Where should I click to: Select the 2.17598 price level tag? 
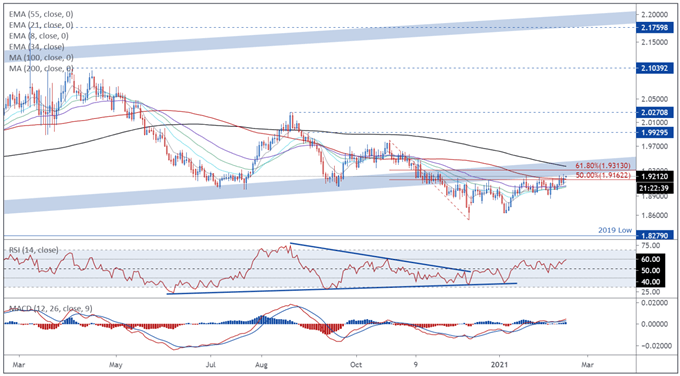click(655, 28)
